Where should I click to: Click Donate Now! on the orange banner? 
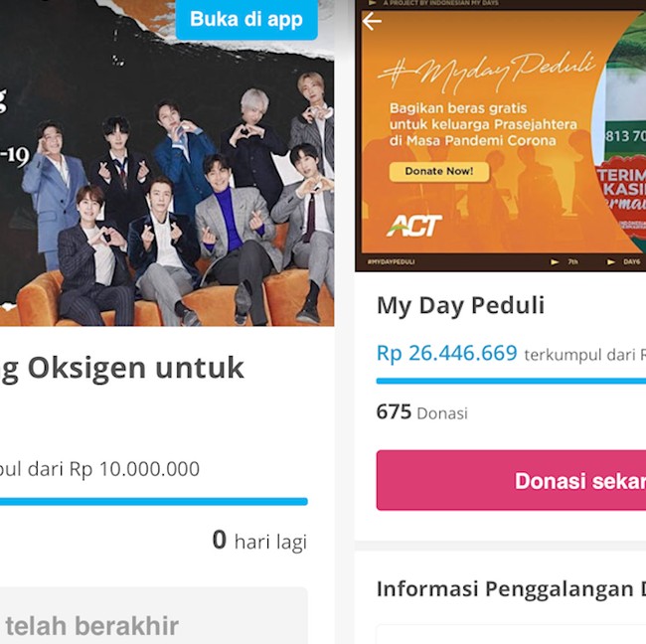pos(438,171)
